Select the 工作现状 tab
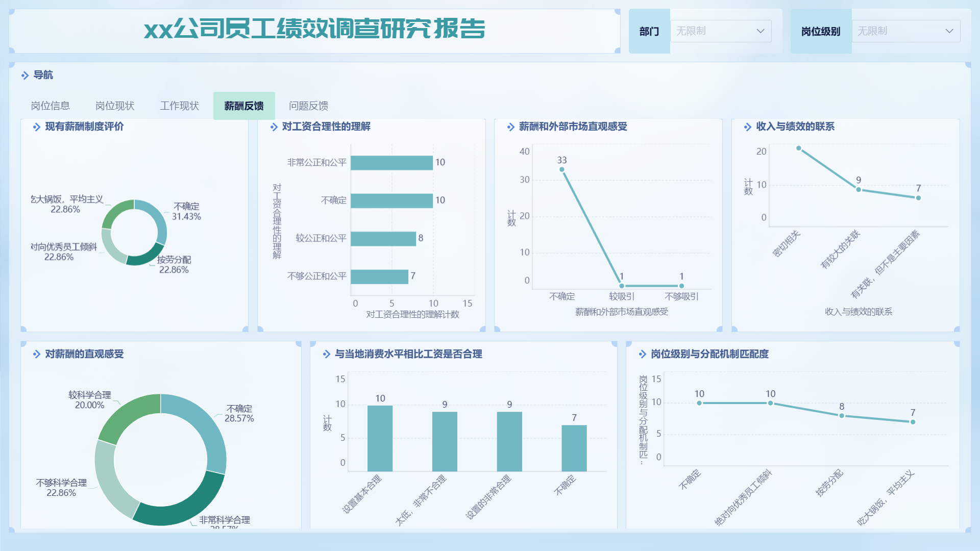980x551 pixels. [179, 106]
